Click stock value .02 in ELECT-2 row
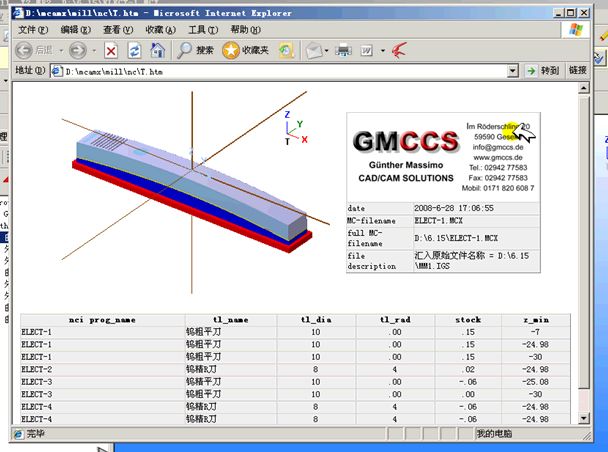 (470, 369)
